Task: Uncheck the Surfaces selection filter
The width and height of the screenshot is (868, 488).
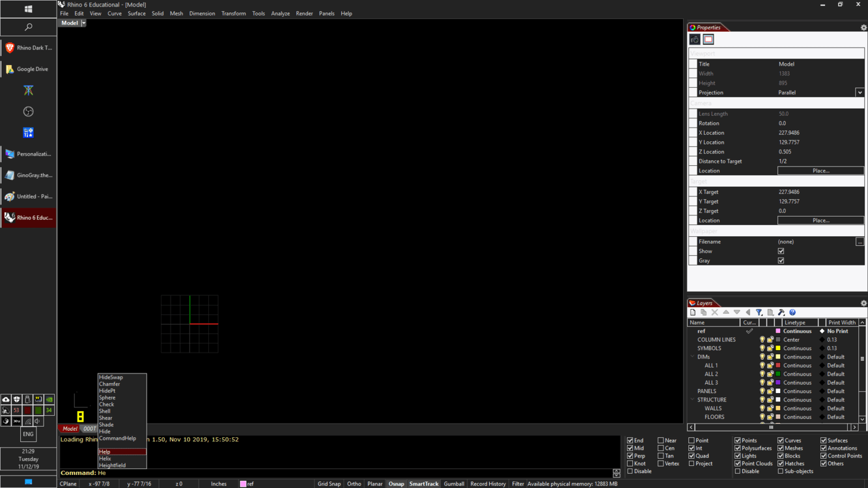Action: [x=824, y=441]
